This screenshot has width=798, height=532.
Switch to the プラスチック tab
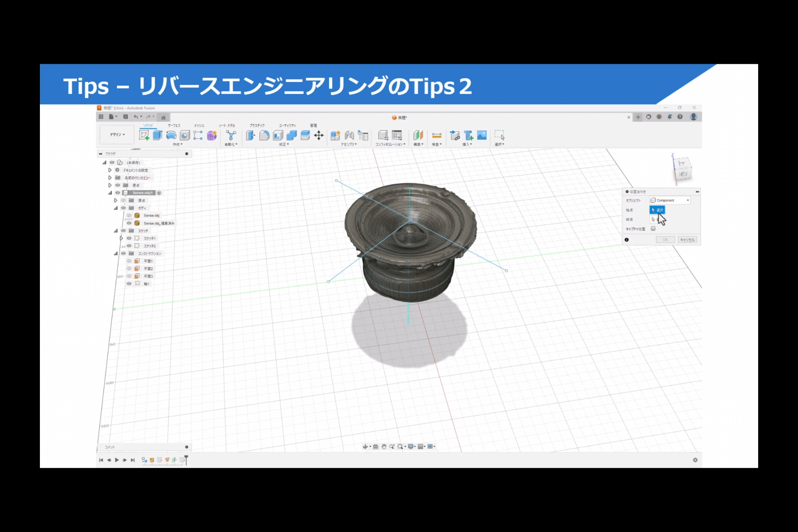coord(257,126)
